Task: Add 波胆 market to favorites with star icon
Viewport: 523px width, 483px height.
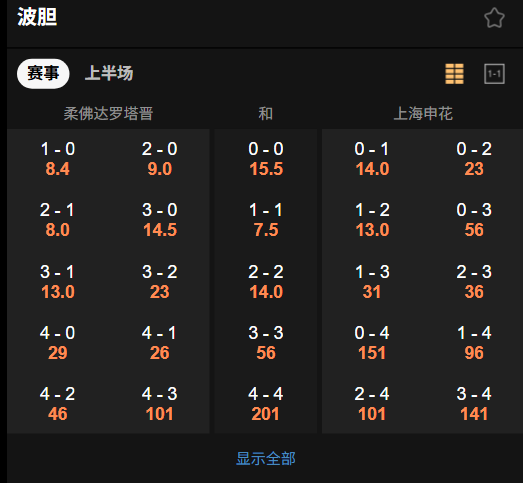Action: [x=494, y=18]
